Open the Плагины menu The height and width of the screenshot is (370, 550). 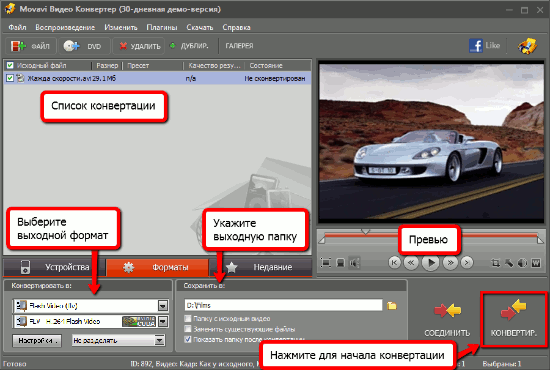click(162, 27)
